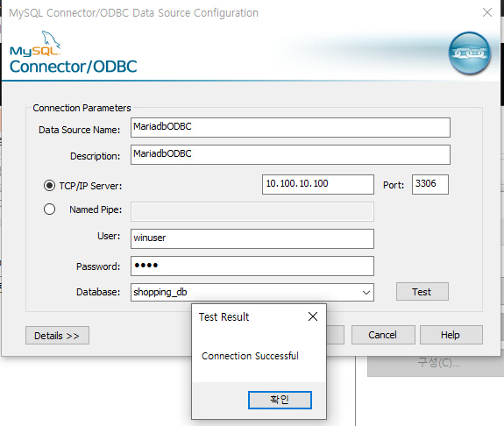Open Help for the ODBC configuration
This screenshot has width=504, height=426.
click(x=451, y=335)
